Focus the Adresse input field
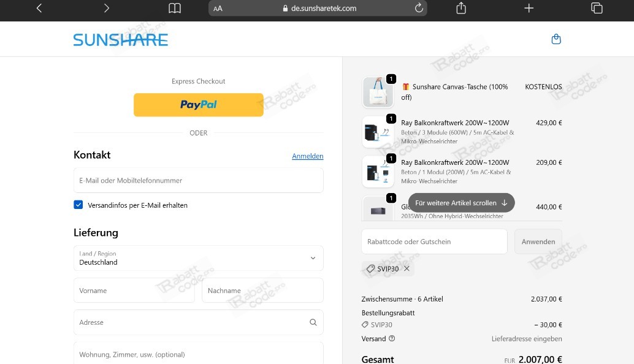 pyautogui.click(x=199, y=322)
